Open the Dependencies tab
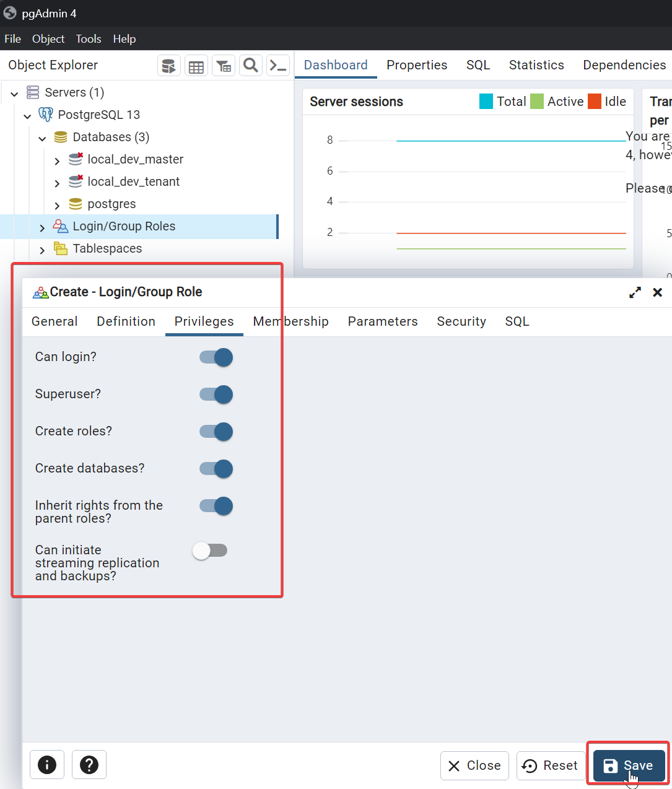672x789 pixels. click(x=624, y=65)
